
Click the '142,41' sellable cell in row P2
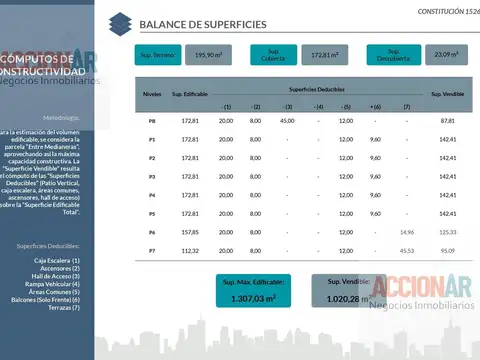click(x=448, y=158)
